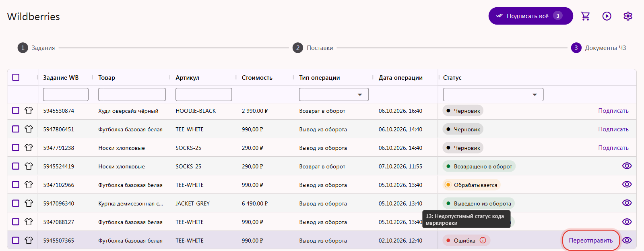View details of task 5947096340 via eye icon
Image resolution: width=644 pixels, height=251 pixels.
tap(627, 203)
